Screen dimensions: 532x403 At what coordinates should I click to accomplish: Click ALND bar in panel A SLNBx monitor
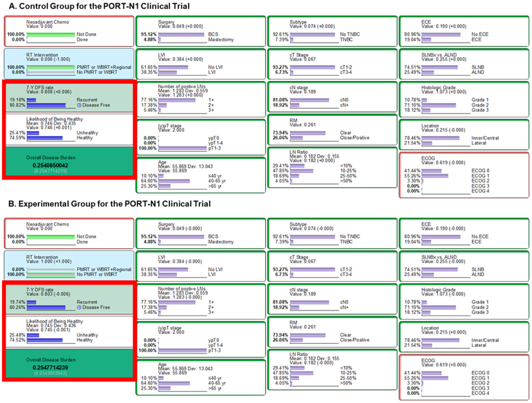pyautogui.click(x=428, y=72)
